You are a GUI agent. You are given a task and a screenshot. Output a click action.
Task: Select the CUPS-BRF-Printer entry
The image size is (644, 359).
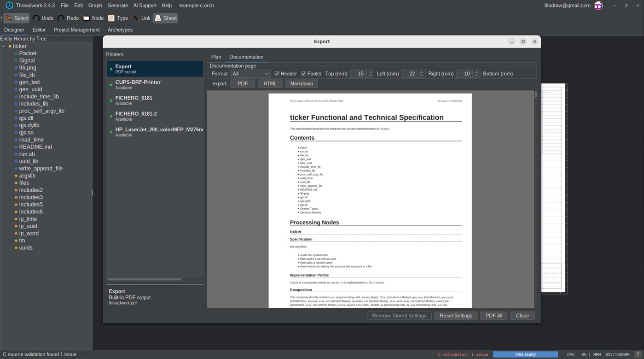click(x=155, y=85)
